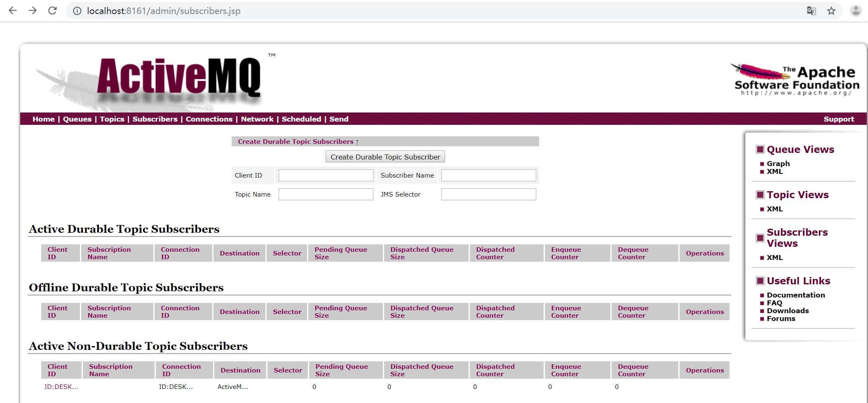This screenshot has height=403, width=868.
Task: Open the FAQ link
Action: coord(774,303)
